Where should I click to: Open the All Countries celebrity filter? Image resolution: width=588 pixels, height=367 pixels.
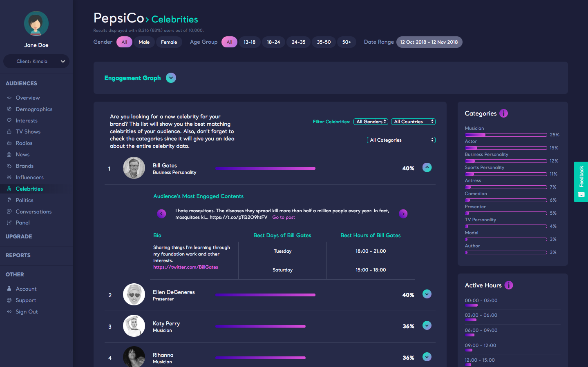pos(413,122)
